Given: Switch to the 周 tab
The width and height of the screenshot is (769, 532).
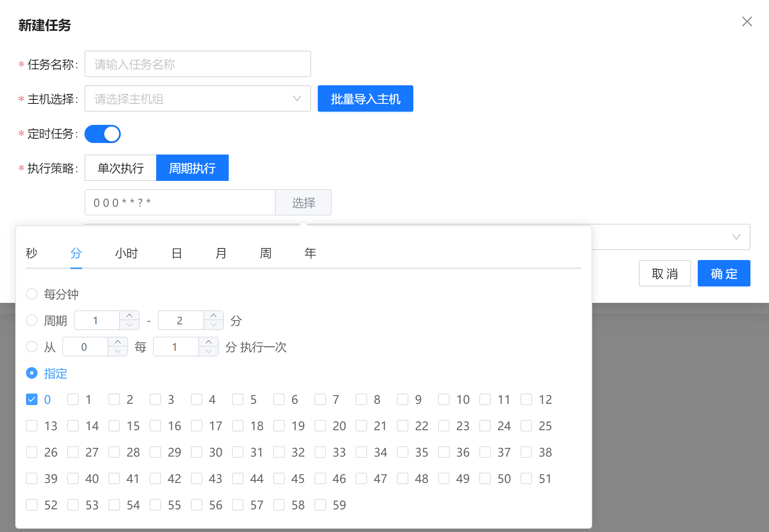Looking at the screenshot, I should click(265, 253).
